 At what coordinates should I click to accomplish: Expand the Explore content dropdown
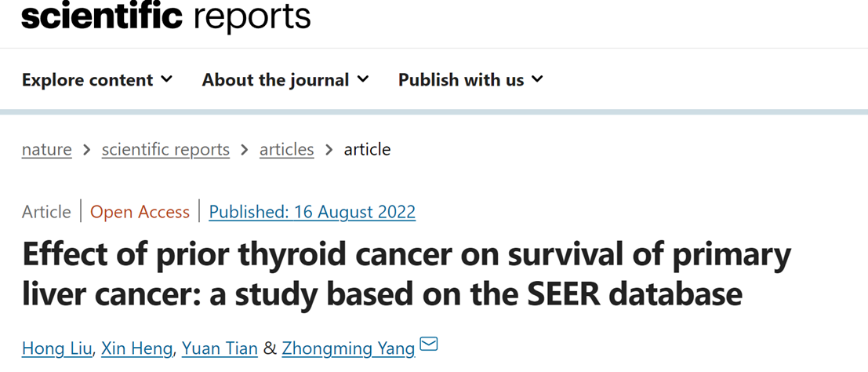point(97,79)
